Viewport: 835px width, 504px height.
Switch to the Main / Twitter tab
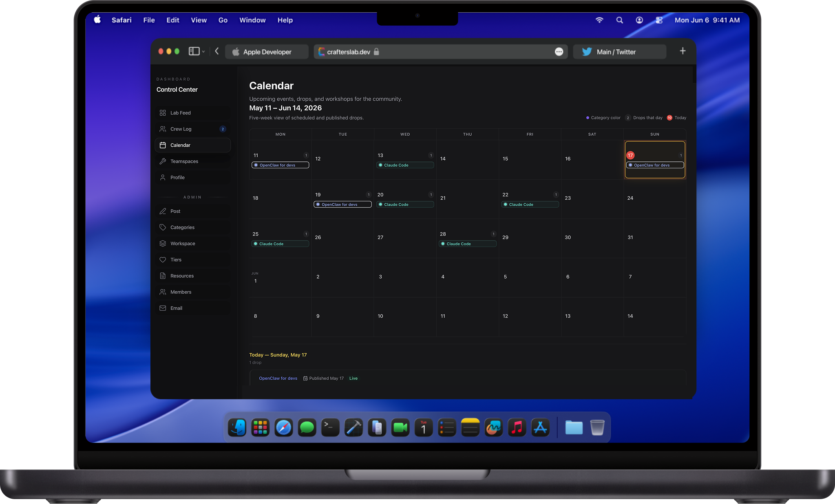pyautogui.click(x=620, y=52)
